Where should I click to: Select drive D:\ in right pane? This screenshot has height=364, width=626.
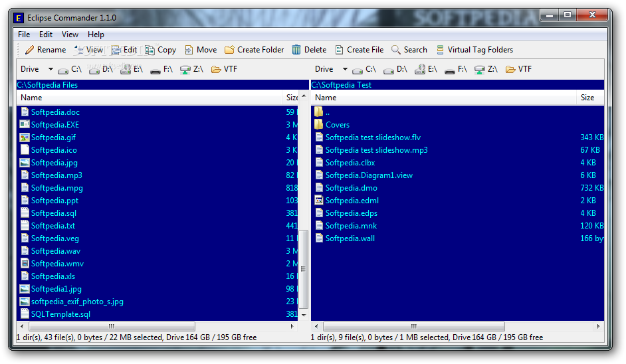click(395, 70)
